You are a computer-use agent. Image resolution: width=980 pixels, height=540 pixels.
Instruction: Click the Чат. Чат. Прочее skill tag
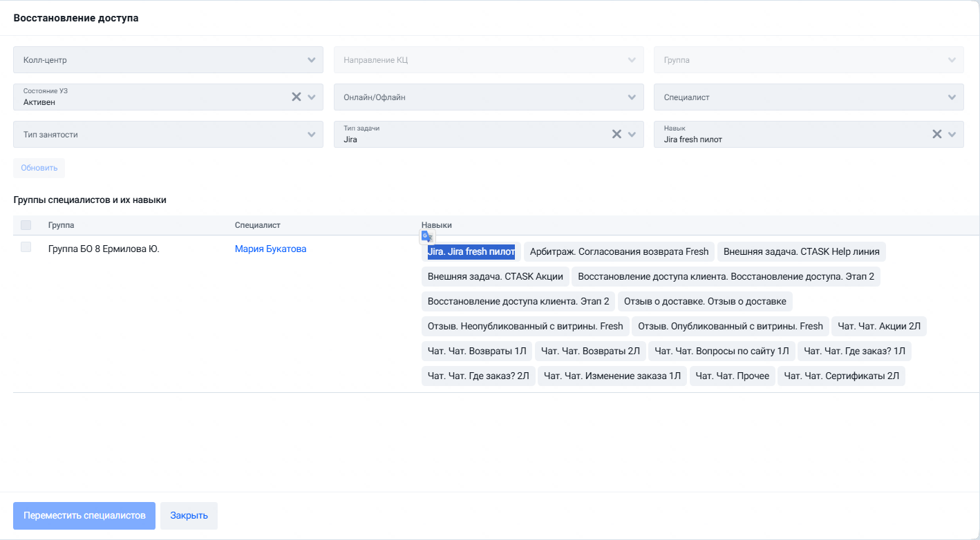pos(733,376)
